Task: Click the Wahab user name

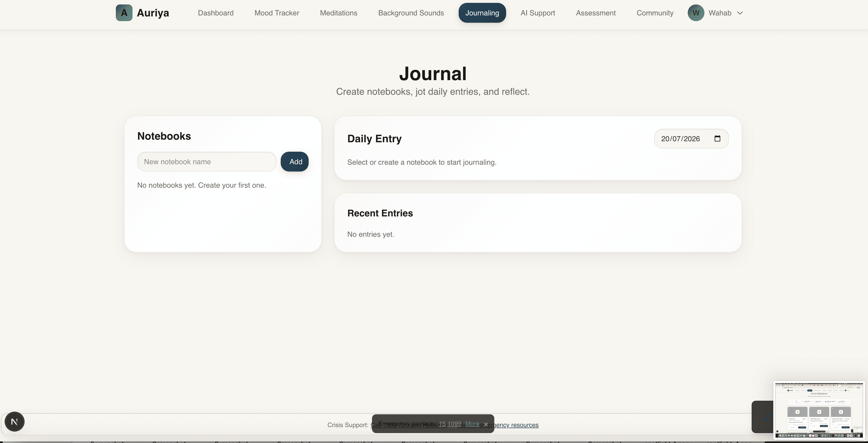Action: (x=720, y=13)
